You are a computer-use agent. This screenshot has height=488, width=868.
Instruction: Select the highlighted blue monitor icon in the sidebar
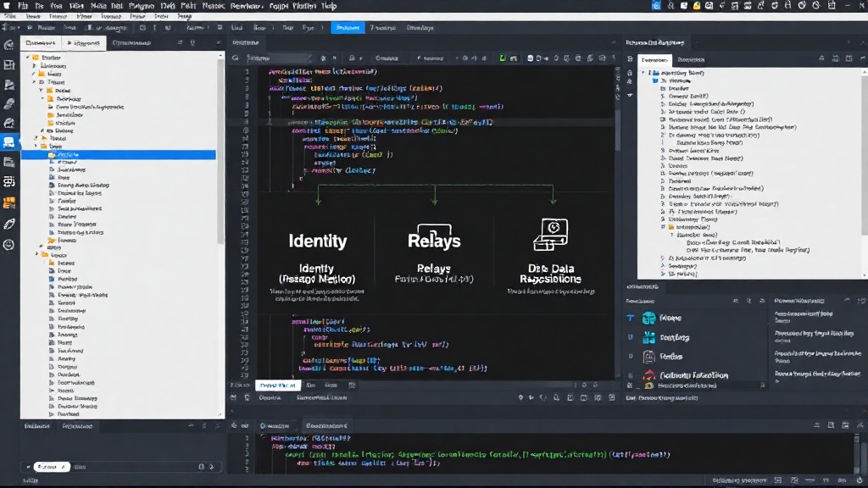click(x=8, y=142)
